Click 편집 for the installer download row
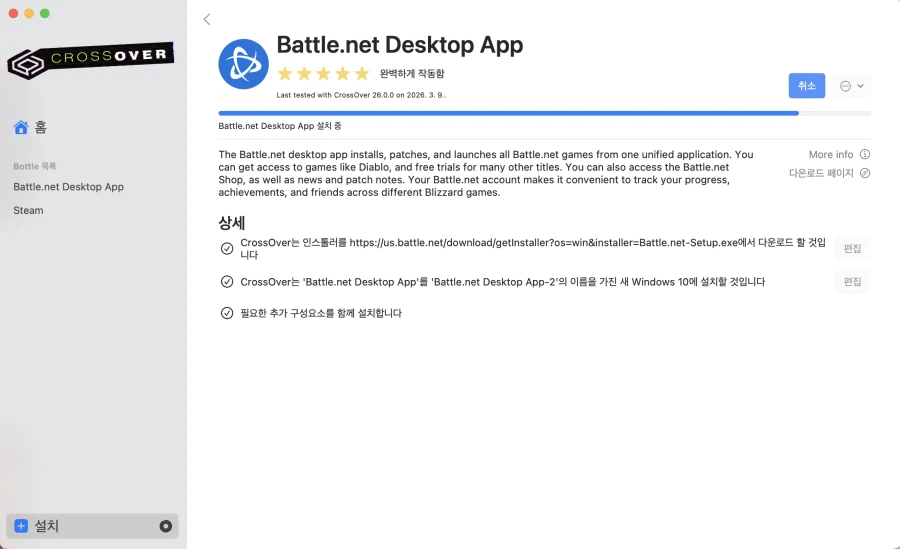Image resolution: width=900 pixels, height=549 pixels. click(x=852, y=248)
